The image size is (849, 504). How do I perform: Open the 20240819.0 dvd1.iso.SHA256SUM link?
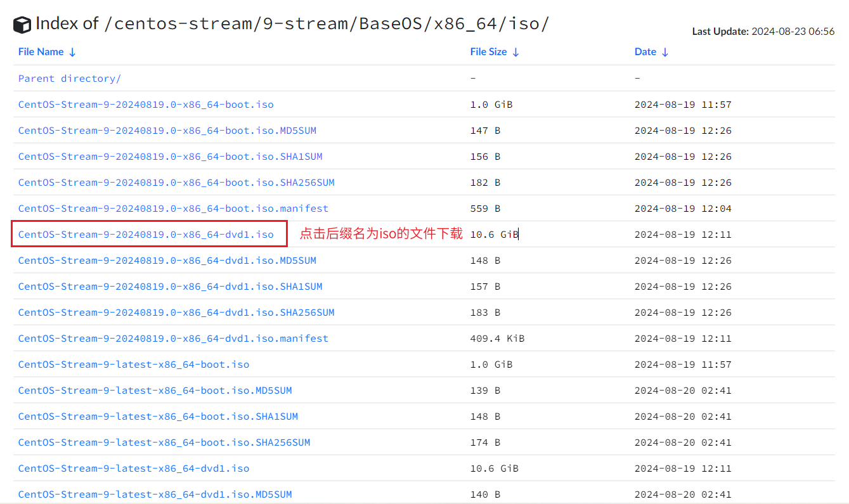tap(176, 313)
